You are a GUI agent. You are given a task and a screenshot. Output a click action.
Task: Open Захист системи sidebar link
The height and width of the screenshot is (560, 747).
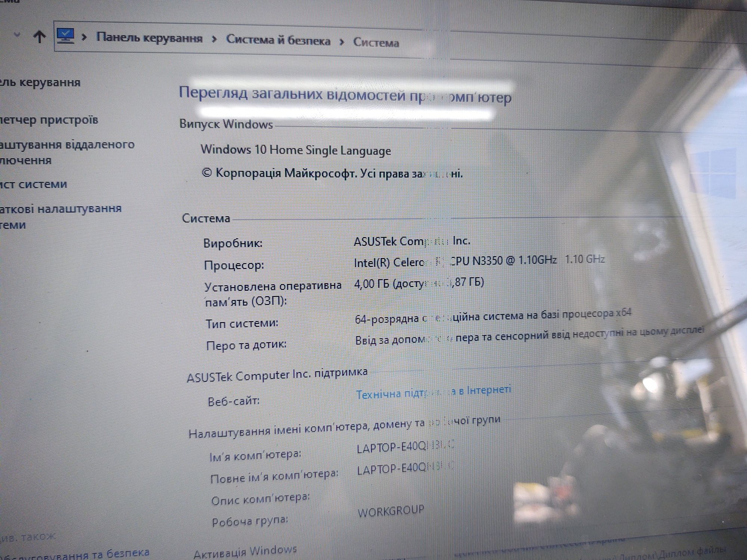(x=34, y=184)
